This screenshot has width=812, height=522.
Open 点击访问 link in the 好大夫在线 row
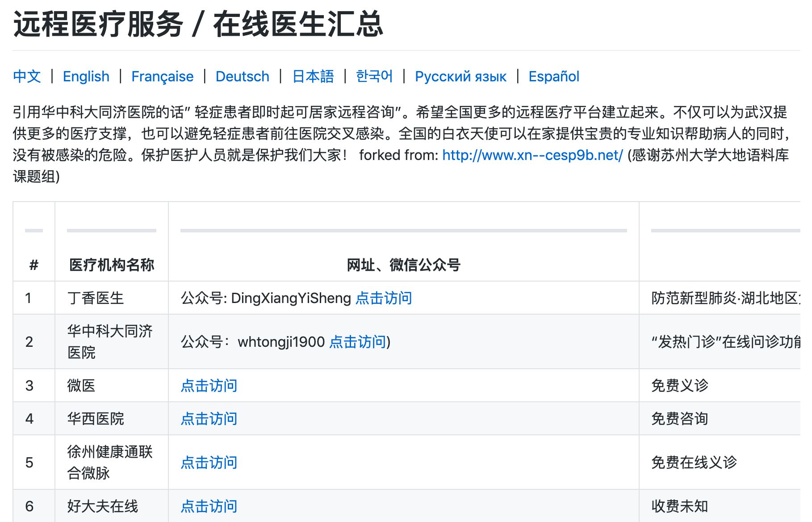click(209, 506)
